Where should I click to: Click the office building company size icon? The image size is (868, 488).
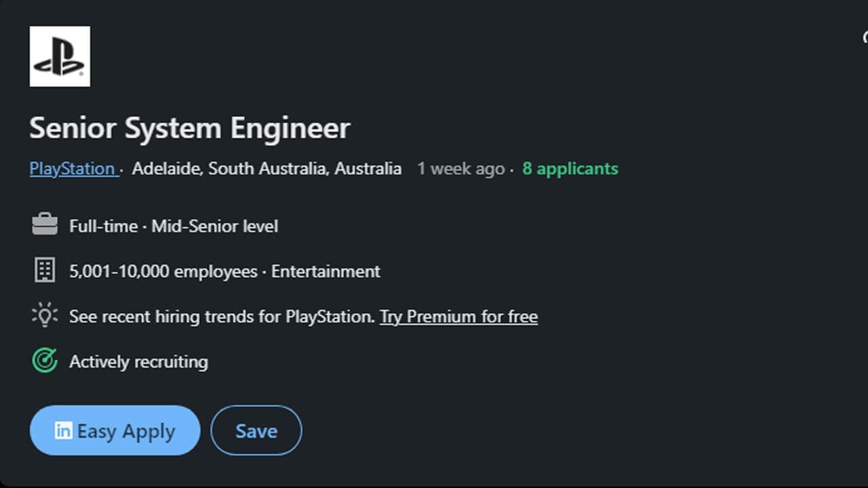click(x=45, y=270)
